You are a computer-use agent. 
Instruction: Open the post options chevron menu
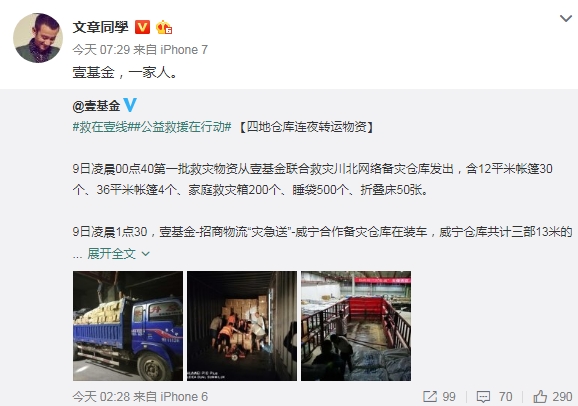click(x=566, y=18)
